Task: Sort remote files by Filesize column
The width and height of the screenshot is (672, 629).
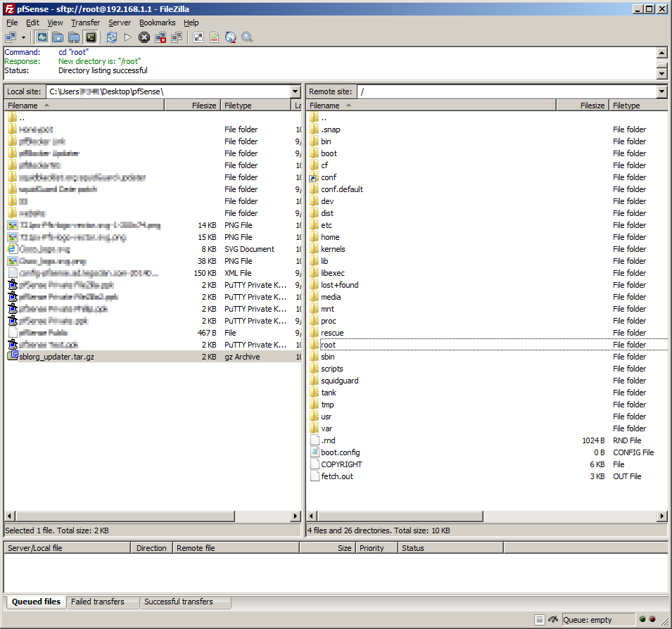Action: tap(583, 106)
